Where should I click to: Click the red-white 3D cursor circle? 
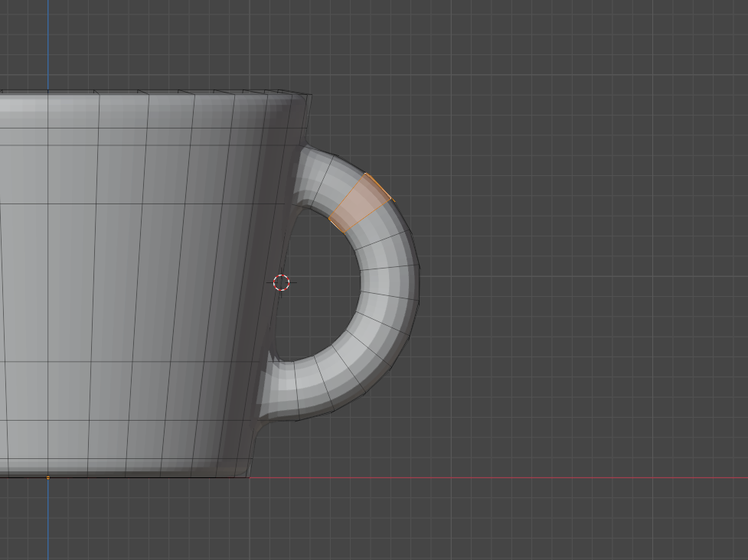282,282
